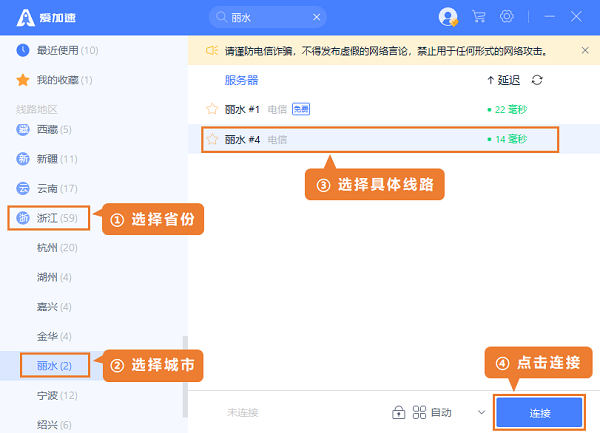
Task: Click the 藏 badge icon for 西藏
Action: point(23,129)
